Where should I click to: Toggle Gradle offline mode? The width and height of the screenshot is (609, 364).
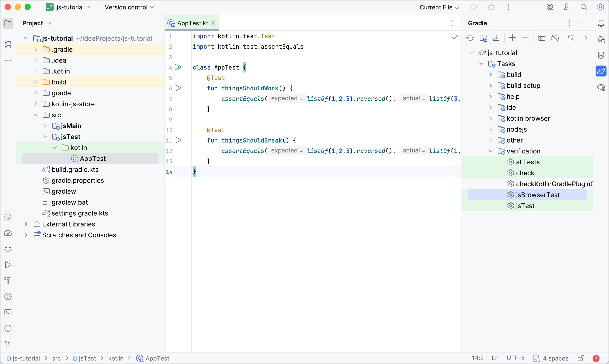click(x=555, y=38)
